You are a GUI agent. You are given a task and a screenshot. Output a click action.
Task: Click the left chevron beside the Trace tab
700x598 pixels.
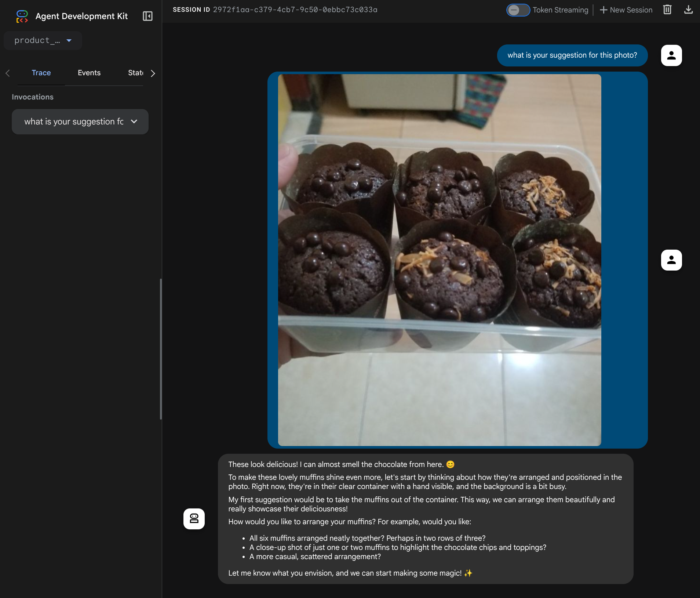[8, 73]
